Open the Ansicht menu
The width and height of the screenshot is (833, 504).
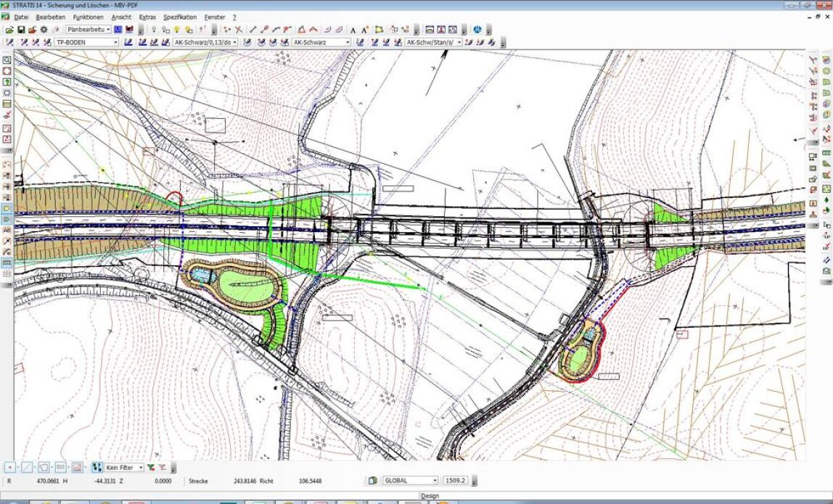click(121, 17)
